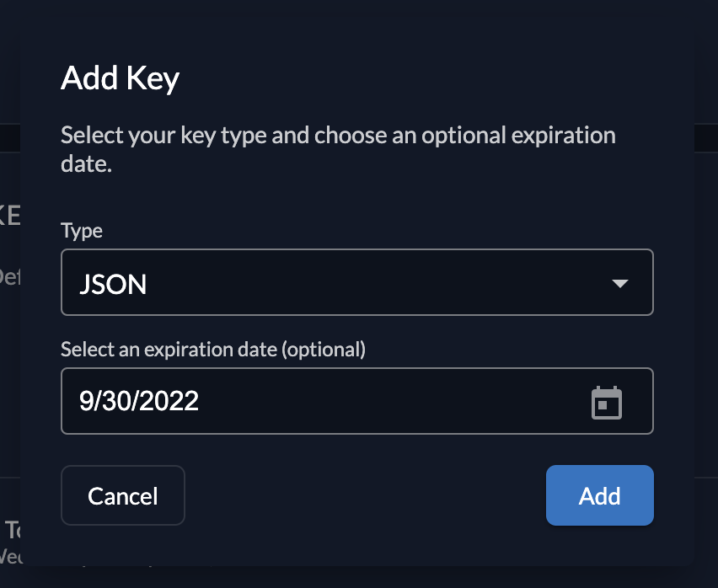The image size is (718, 588).
Task: Click the "Select an expiration date" label
Action: coord(169,349)
